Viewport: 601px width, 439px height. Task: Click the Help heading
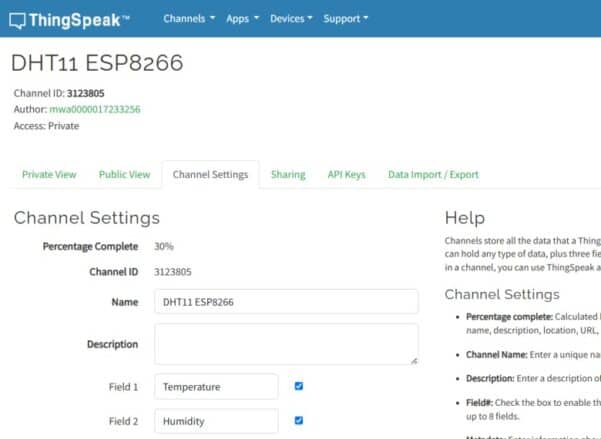465,218
